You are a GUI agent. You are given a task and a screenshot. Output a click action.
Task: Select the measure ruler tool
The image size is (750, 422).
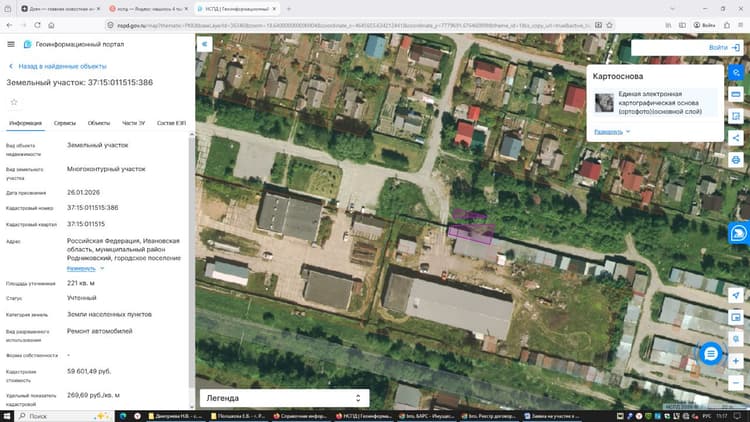click(x=736, y=94)
